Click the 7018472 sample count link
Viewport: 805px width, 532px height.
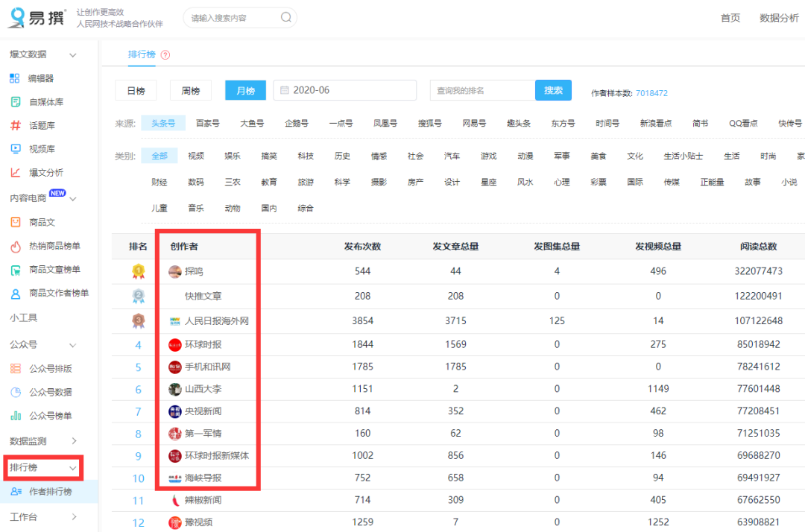tap(651, 93)
